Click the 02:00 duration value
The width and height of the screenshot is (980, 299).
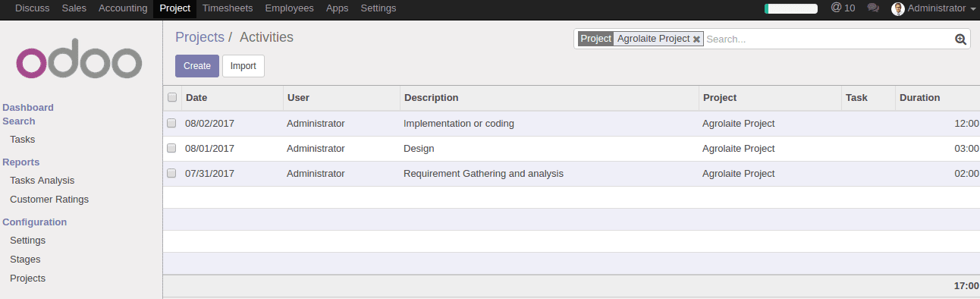(x=967, y=174)
